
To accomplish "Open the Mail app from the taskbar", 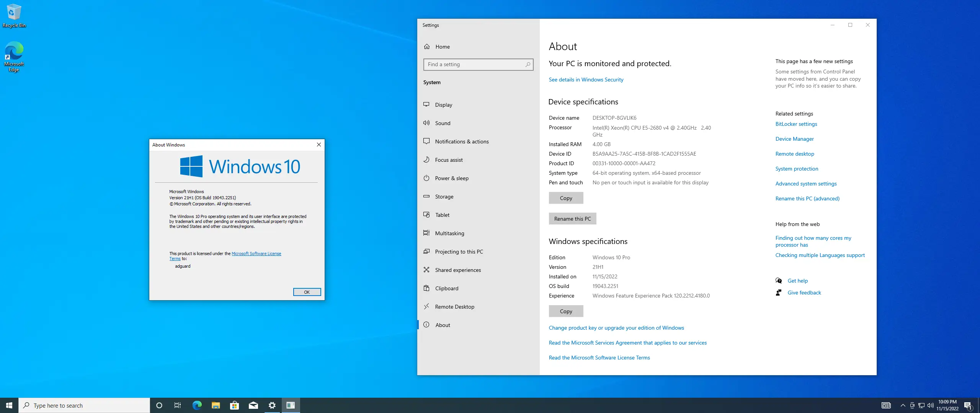I will [x=253, y=405].
